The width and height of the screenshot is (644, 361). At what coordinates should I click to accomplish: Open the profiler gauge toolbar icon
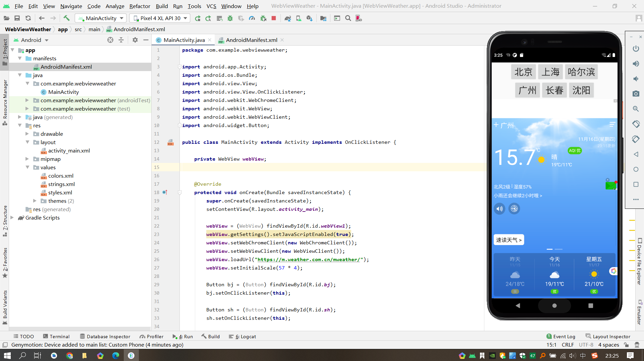click(x=252, y=18)
